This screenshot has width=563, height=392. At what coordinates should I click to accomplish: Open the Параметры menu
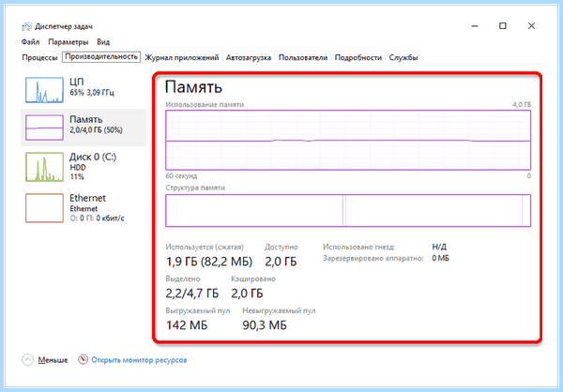pos(68,42)
